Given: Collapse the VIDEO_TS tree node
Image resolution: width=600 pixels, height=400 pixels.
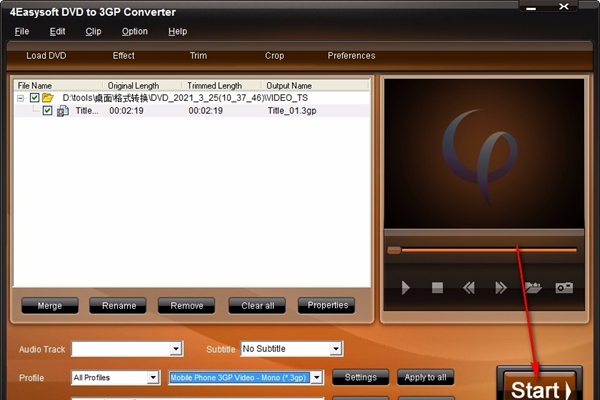Looking at the screenshot, I should point(20,98).
